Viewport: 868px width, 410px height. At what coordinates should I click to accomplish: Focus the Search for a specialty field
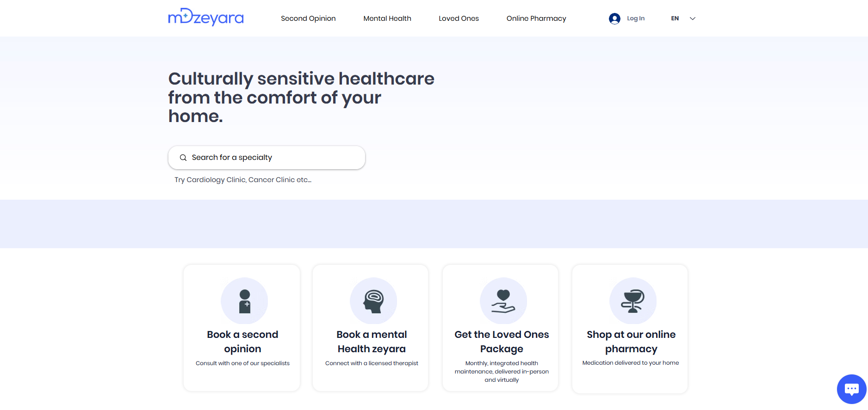pos(267,158)
